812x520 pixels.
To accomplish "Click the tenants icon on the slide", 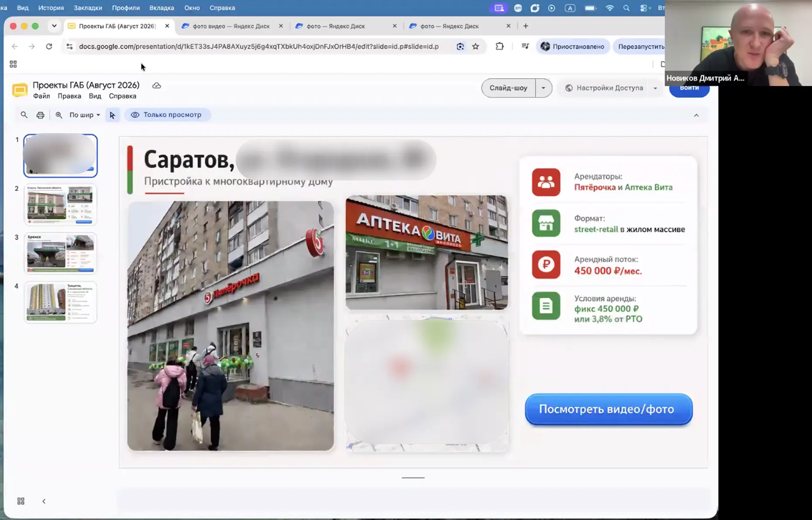I will 546,182.
